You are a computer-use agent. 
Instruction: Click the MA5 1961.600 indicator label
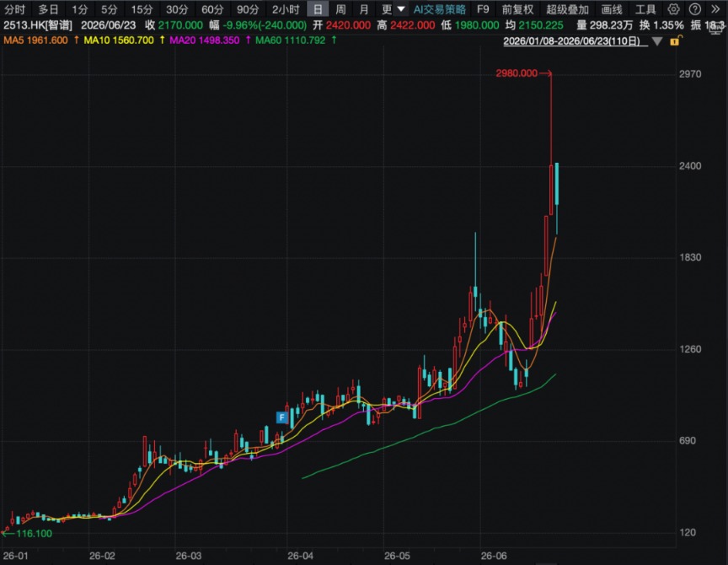[35, 40]
